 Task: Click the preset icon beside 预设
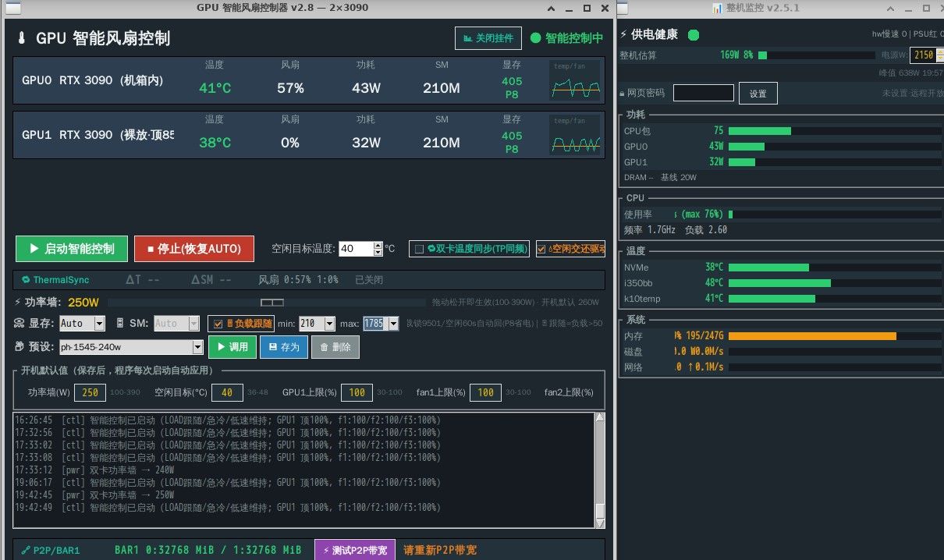pos(20,346)
